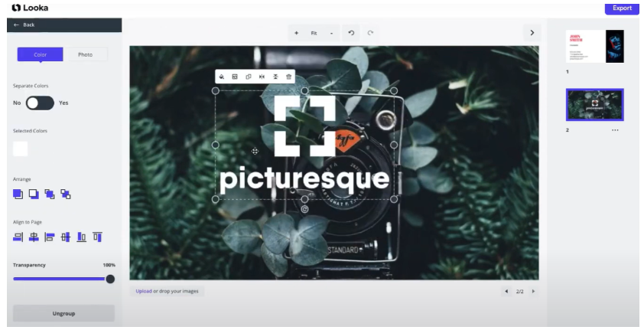644x330 pixels.
Task: Click the Export button
Action: point(622,8)
